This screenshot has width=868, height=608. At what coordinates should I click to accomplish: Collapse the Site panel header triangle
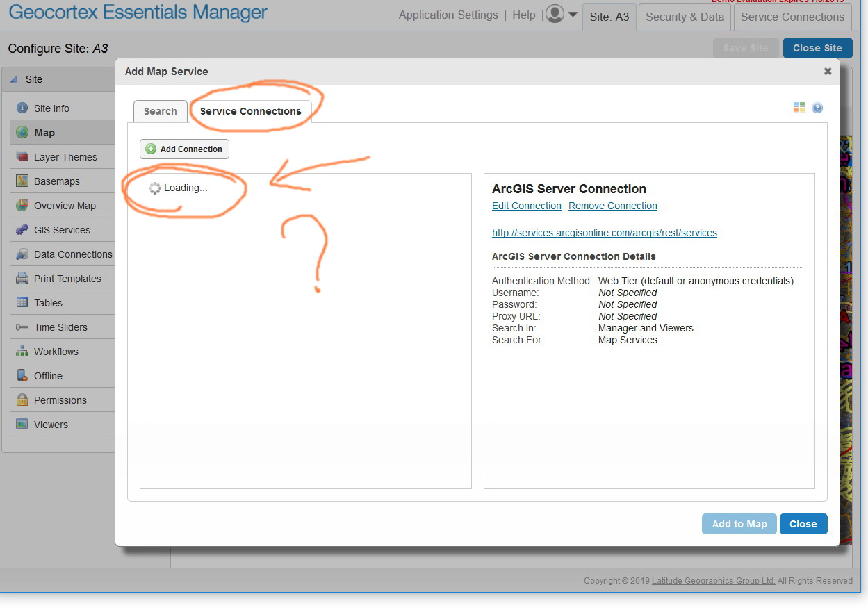pos(14,79)
